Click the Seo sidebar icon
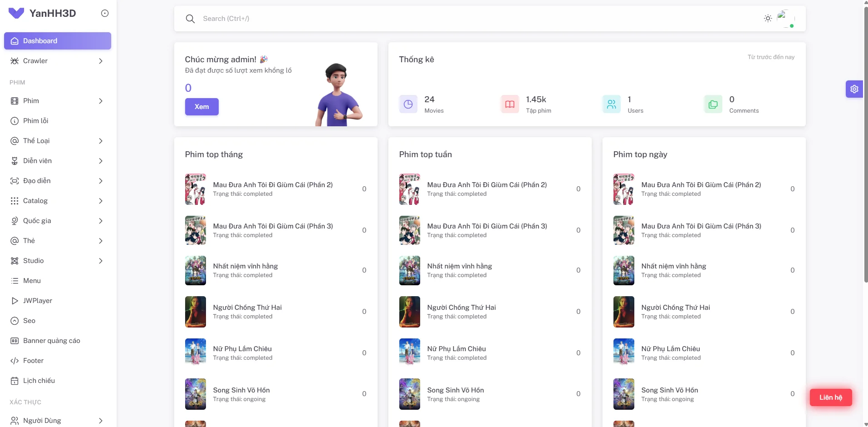Image resolution: width=868 pixels, height=427 pixels. (15, 321)
